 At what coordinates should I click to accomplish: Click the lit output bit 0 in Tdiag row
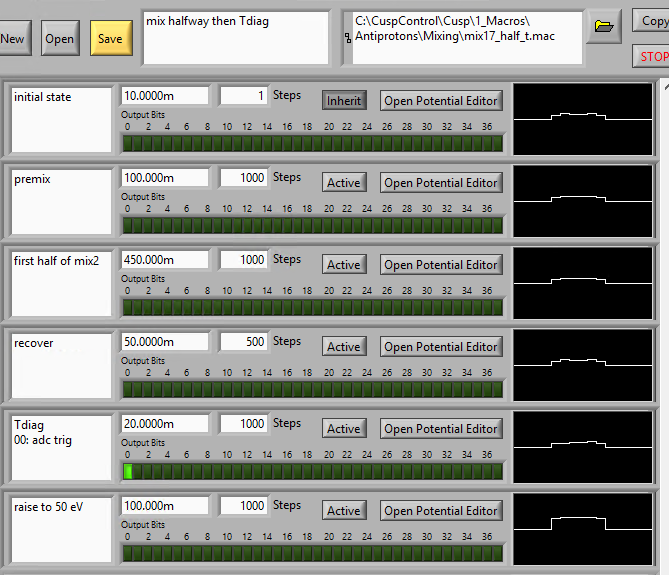coord(127,471)
